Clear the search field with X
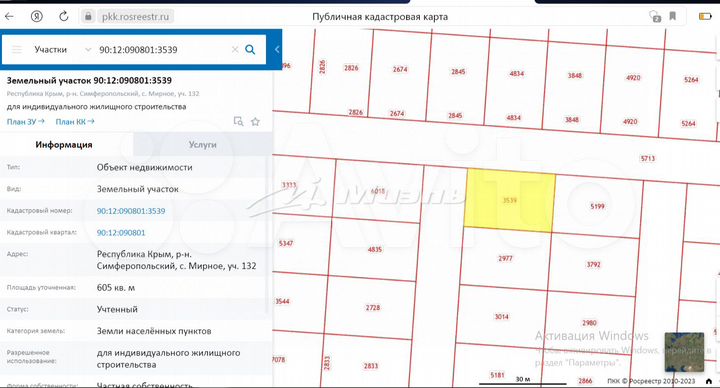This screenshot has width=720, height=388. (235, 50)
